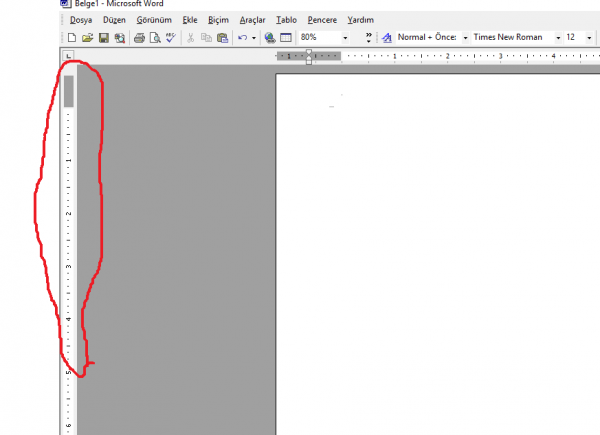Run spelling and grammar check
Screen dimensions: 600x435
tap(171, 37)
